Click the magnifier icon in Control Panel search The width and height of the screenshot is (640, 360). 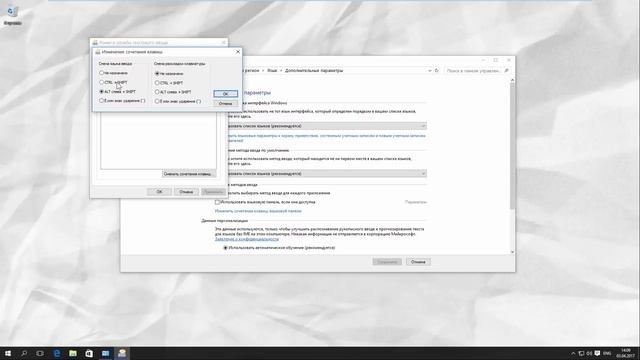(507, 71)
